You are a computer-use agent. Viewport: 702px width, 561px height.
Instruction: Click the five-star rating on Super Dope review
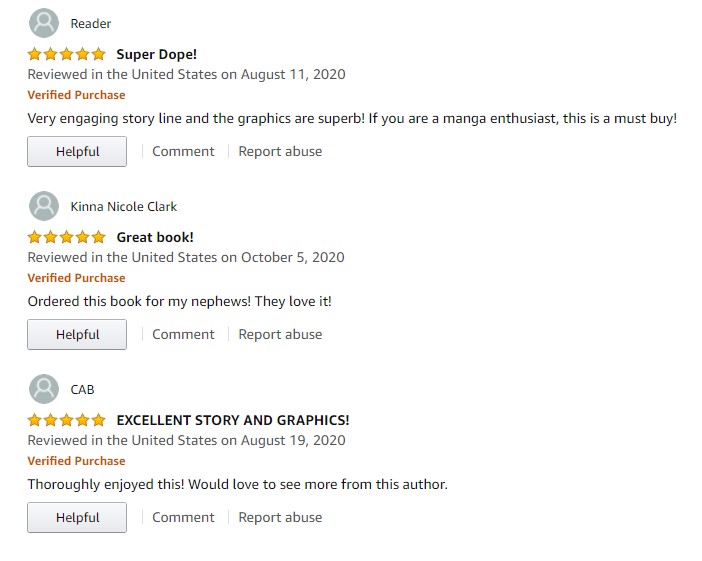click(x=66, y=54)
